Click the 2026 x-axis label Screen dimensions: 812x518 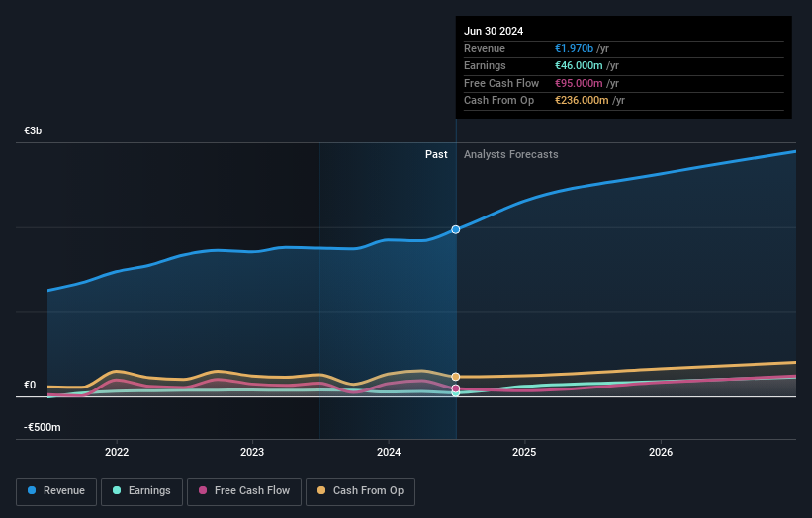tap(661, 453)
